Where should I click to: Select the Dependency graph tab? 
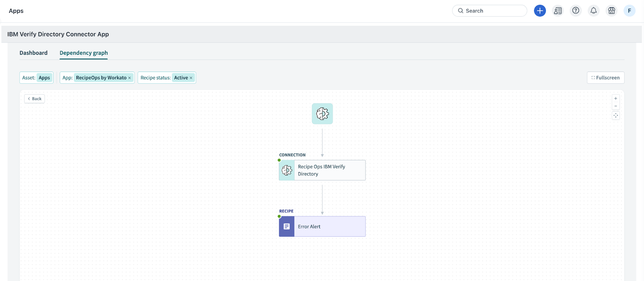[84, 53]
